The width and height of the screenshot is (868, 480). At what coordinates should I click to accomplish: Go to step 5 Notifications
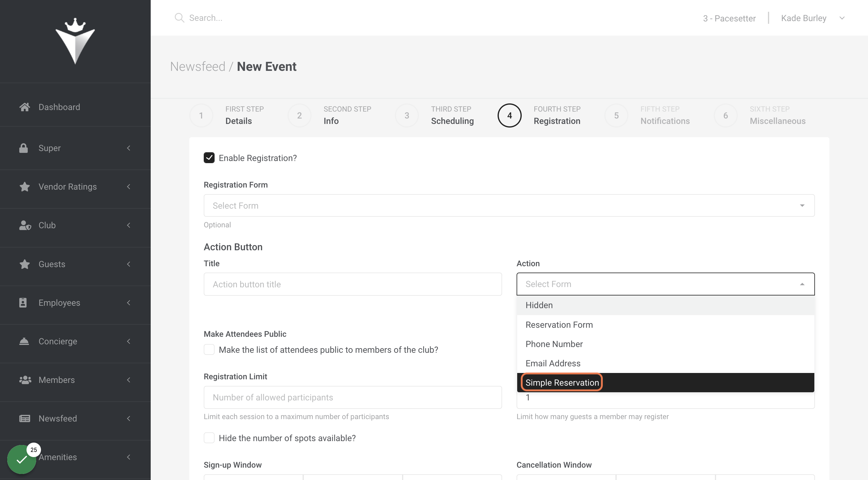point(647,115)
